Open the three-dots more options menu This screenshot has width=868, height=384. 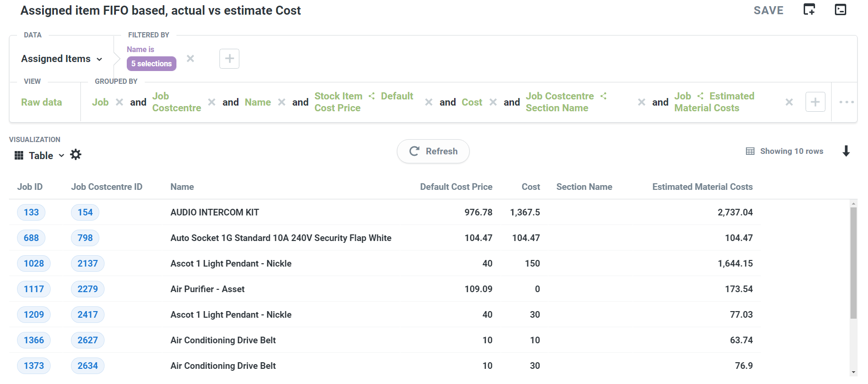click(x=846, y=102)
